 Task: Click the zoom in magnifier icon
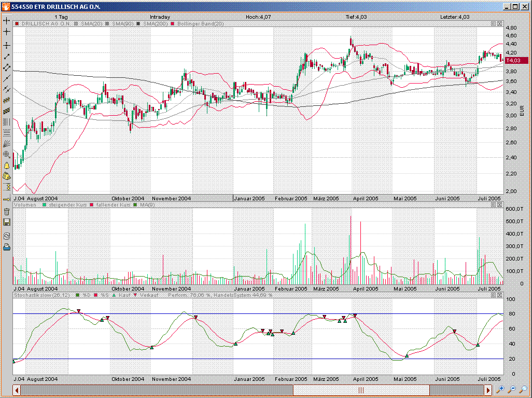click(500, 389)
